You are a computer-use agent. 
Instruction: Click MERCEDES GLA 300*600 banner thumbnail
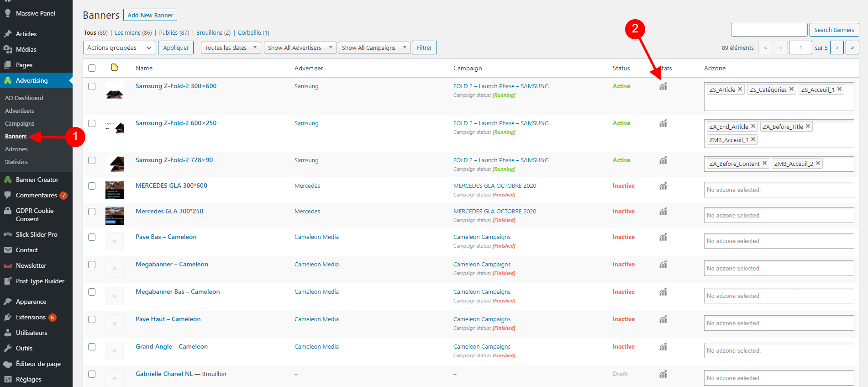[115, 190]
